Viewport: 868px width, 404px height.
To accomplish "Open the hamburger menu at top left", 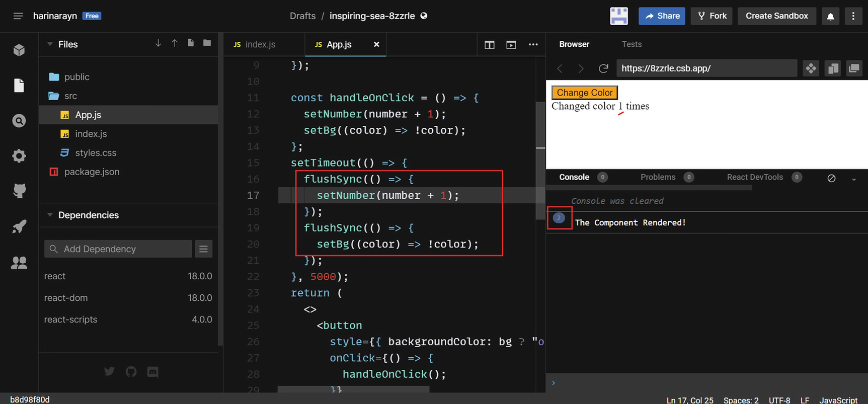I will click(18, 16).
